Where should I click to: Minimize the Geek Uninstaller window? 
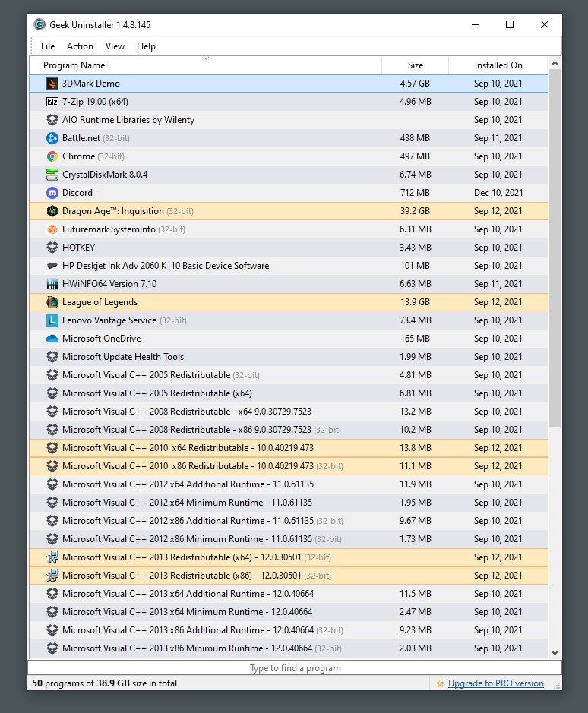pos(476,24)
